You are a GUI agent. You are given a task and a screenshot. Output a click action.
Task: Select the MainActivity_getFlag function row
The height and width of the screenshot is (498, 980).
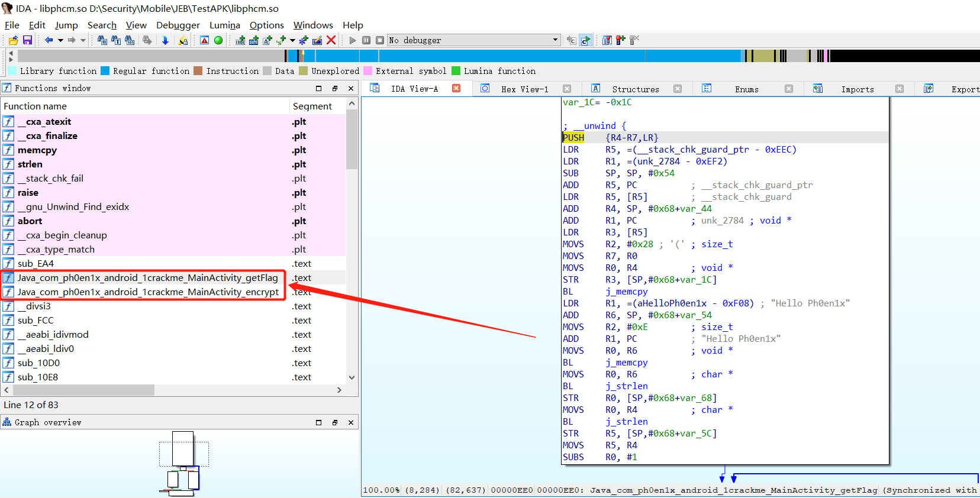pyautogui.click(x=173, y=277)
